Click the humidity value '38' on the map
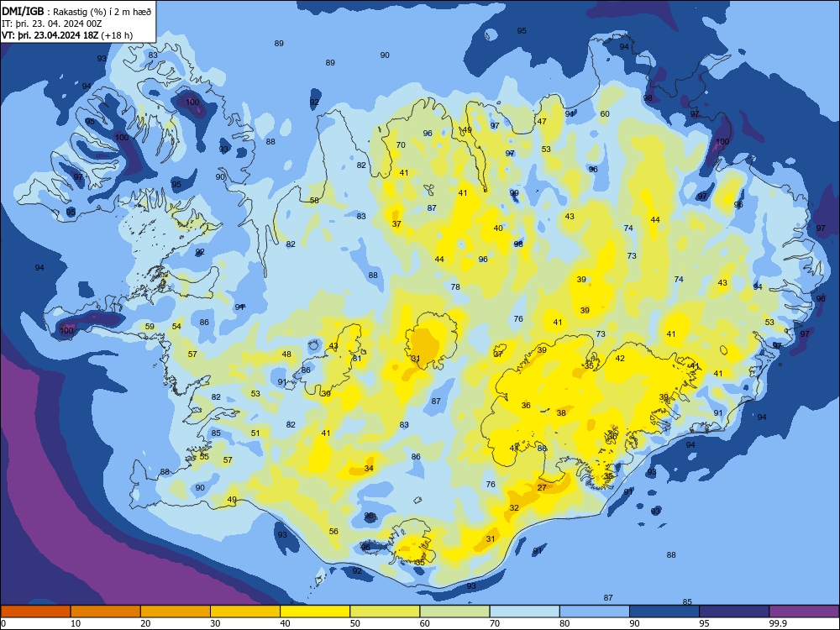840x630 pixels. point(561,413)
